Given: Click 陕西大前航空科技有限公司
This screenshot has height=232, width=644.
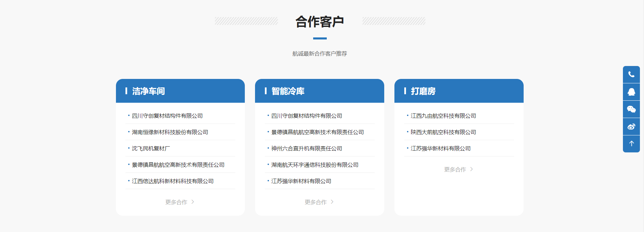Looking at the screenshot, I should tap(443, 132).
